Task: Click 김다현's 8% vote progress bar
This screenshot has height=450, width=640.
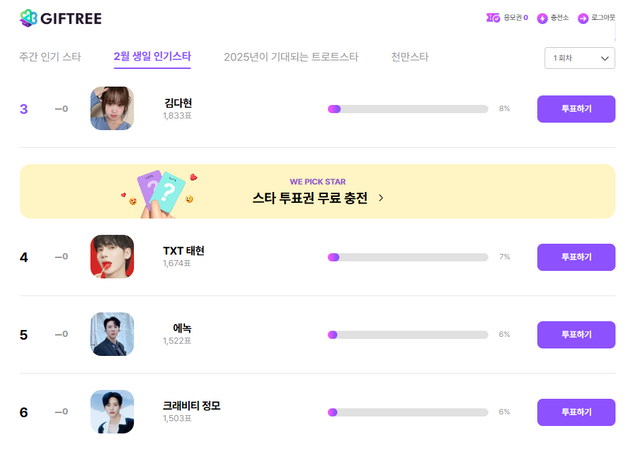Action: pos(408,108)
